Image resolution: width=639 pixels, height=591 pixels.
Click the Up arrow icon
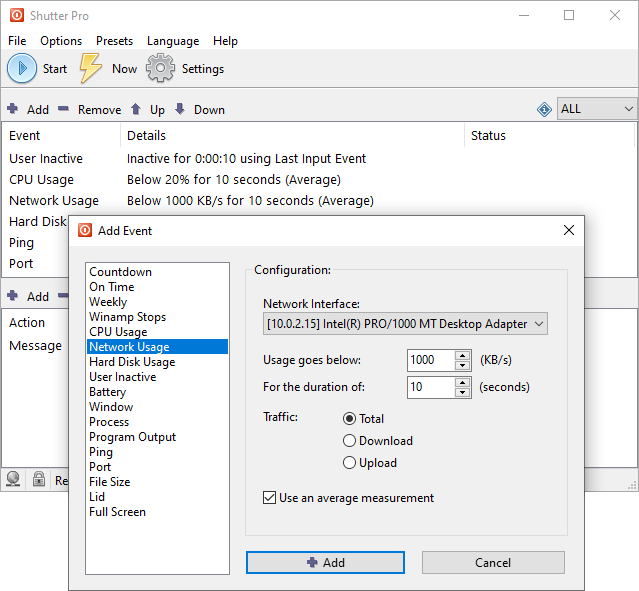point(136,109)
